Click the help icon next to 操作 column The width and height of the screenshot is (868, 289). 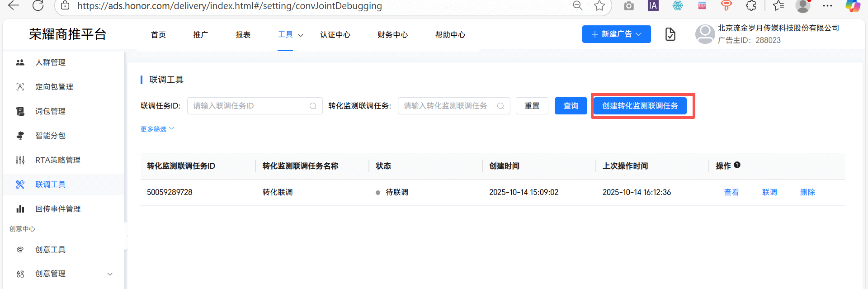pos(737,165)
